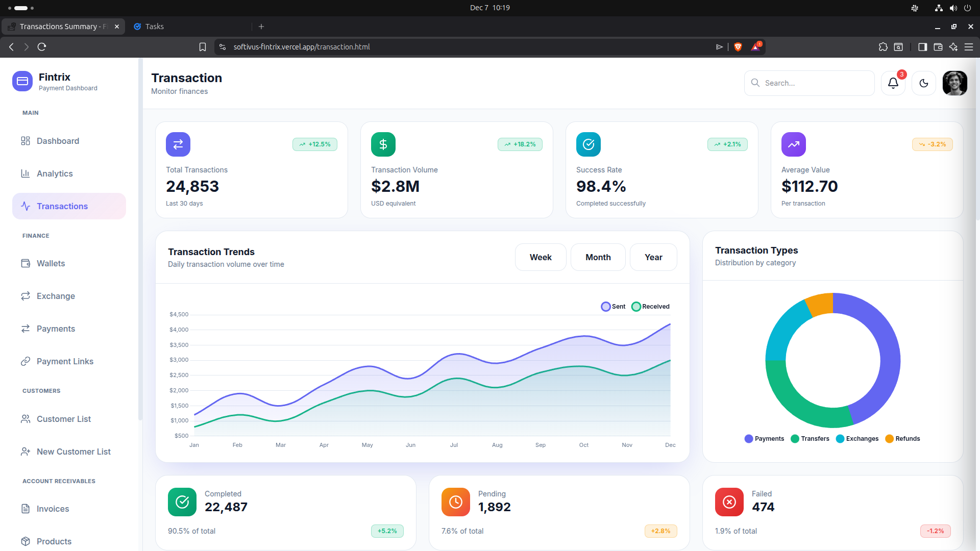
Task: Click the Success Rate checkmark icon
Action: [x=588, y=144]
